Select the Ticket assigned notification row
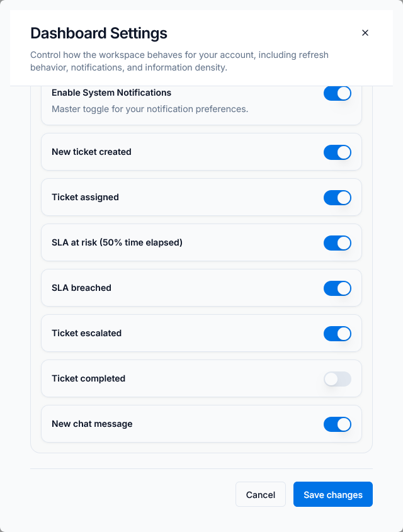The image size is (403, 532). click(x=86, y=197)
